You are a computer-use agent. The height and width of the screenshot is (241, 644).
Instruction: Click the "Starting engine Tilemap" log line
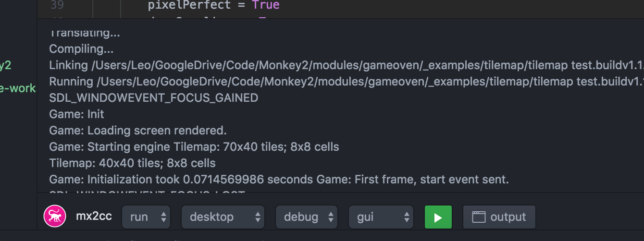coord(194,147)
